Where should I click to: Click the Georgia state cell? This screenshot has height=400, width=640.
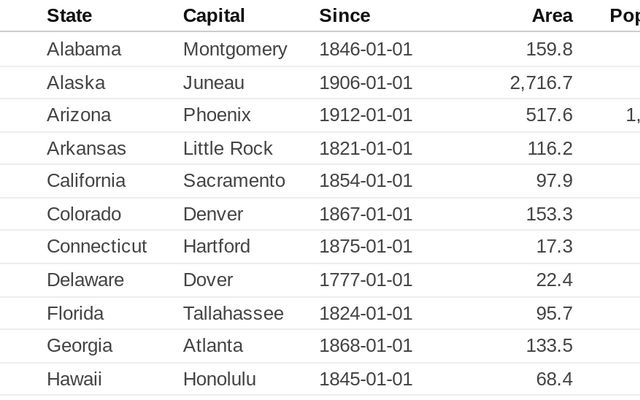pos(79,346)
